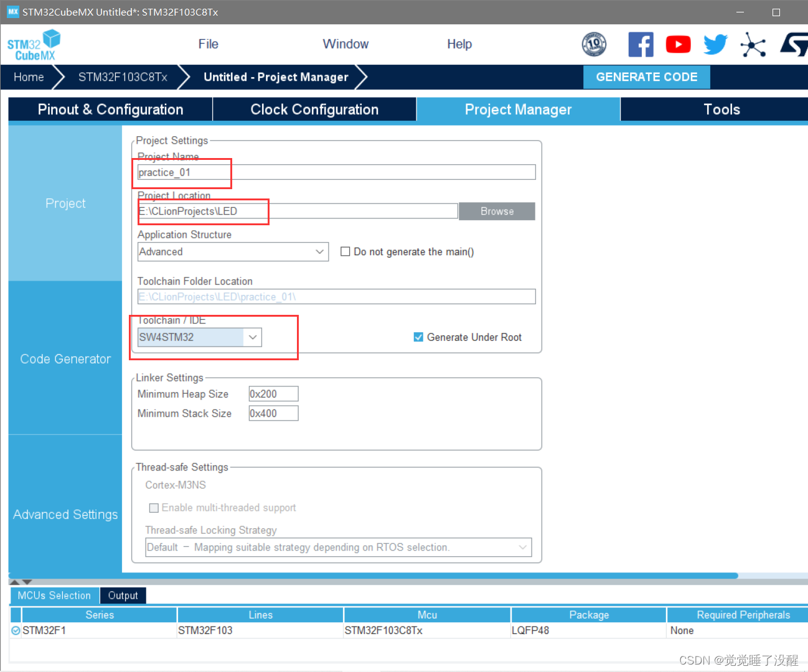This screenshot has width=808, height=672.
Task: Switch to Clock Configuration tab
Action: click(314, 110)
